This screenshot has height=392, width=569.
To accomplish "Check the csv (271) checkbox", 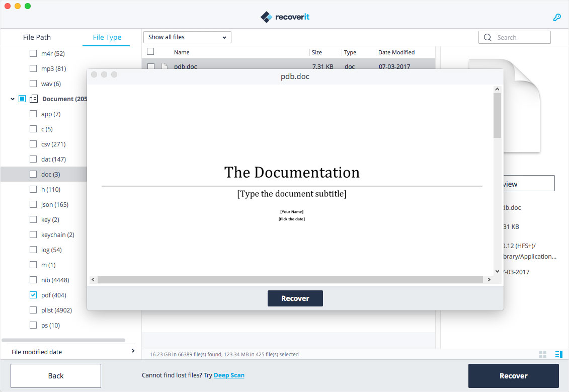I will (x=33, y=144).
